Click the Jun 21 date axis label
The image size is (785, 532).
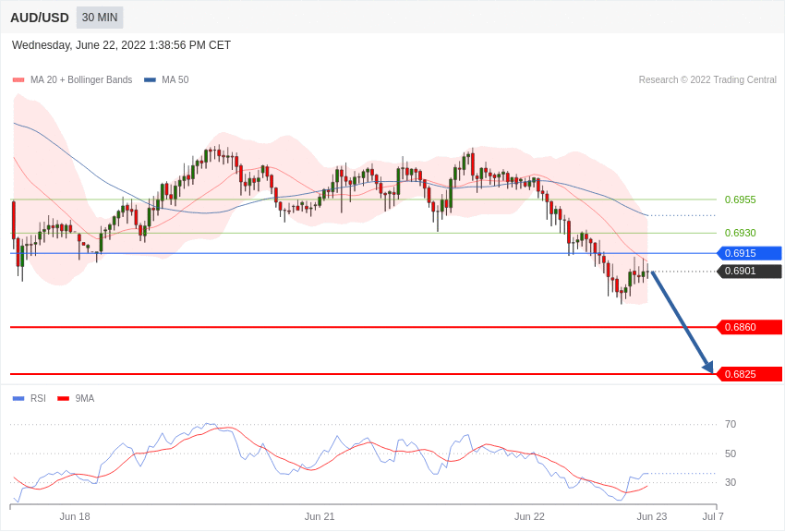pos(320,516)
